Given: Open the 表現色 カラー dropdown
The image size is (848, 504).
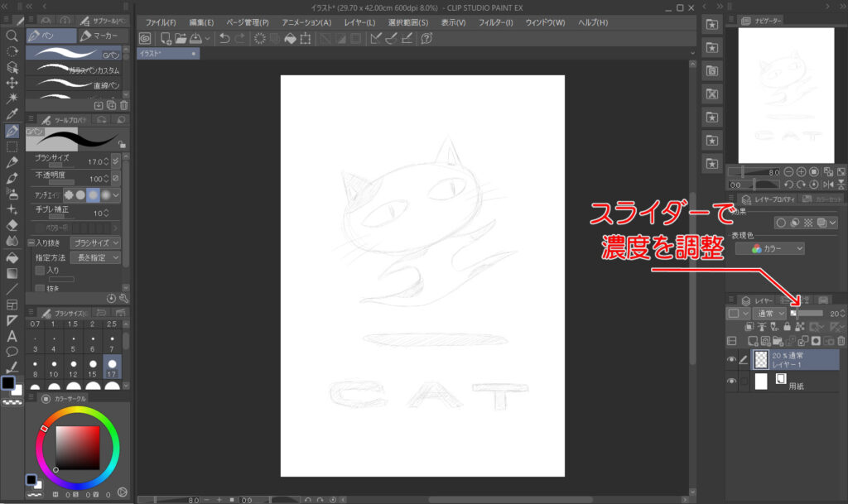Looking at the screenshot, I should coord(777,248).
